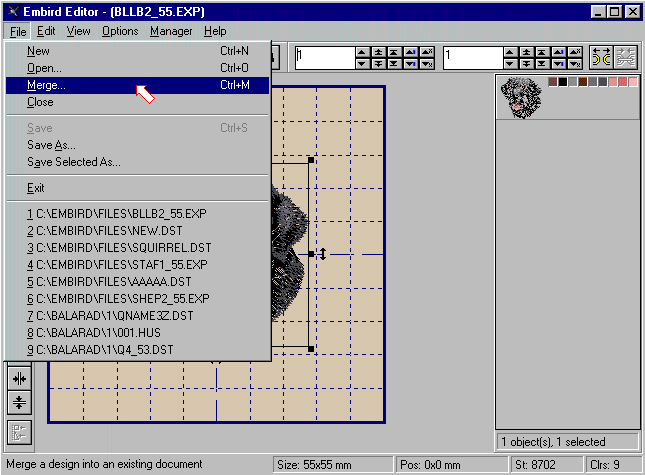This screenshot has width=645, height=475.
Task: Open recent file AAAAA.DST
Action: [x=137, y=282]
